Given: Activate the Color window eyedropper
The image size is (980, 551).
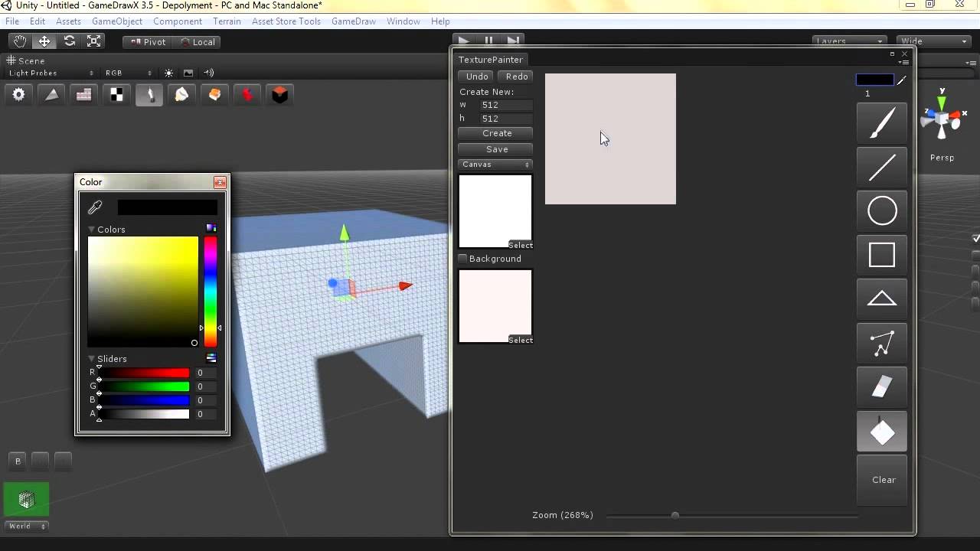Looking at the screenshot, I should click(95, 207).
